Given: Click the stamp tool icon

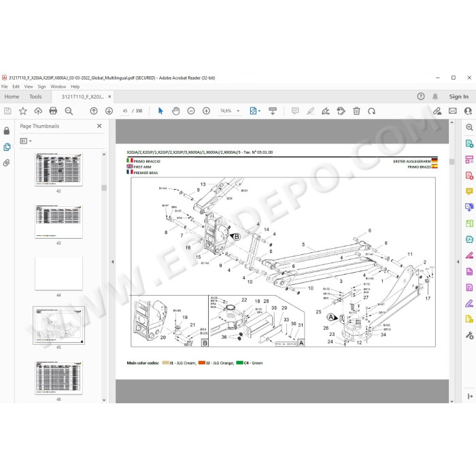Looking at the screenshot, I should 341,111.
